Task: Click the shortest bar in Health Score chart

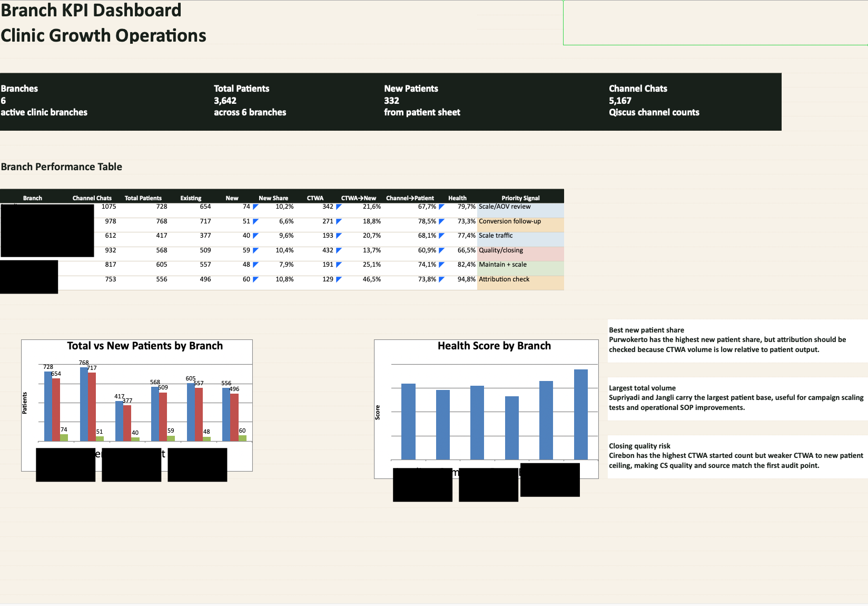Action: click(512, 428)
